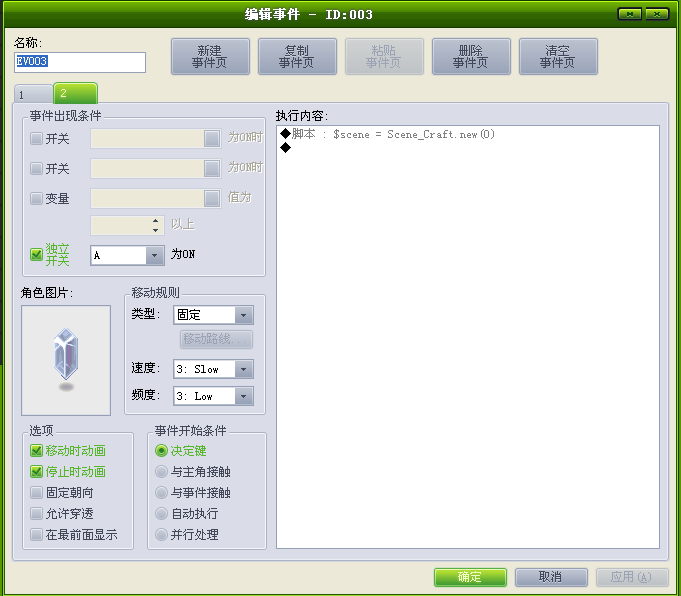The image size is (681, 596).
Task: Click the 复制事件页 button
Action: click(297, 56)
